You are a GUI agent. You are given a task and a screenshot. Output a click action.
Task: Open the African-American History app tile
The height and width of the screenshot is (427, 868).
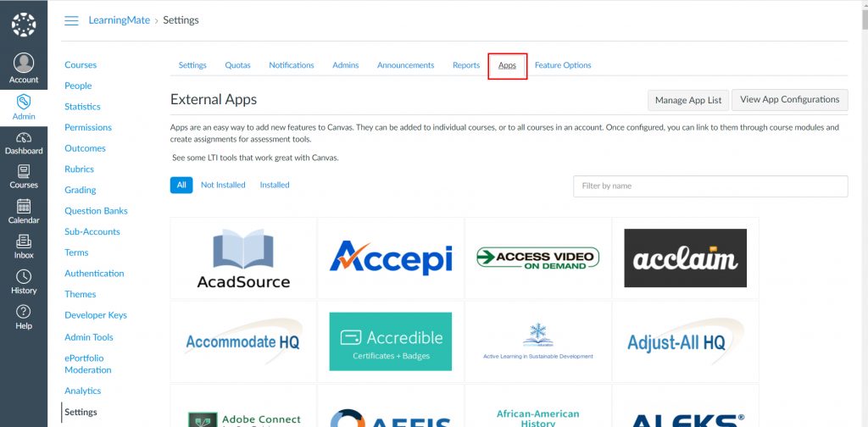[x=538, y=406]
